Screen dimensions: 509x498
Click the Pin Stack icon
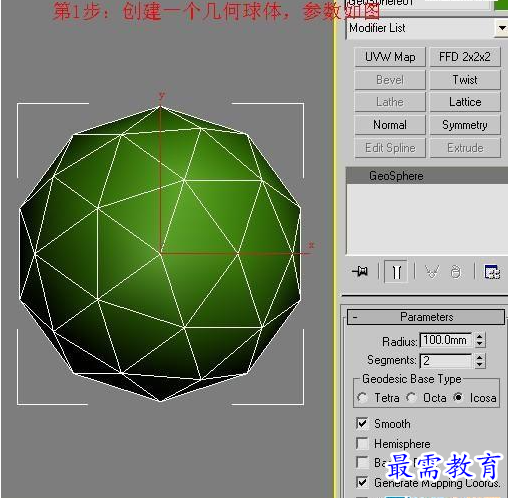click(x=360, y=271)
